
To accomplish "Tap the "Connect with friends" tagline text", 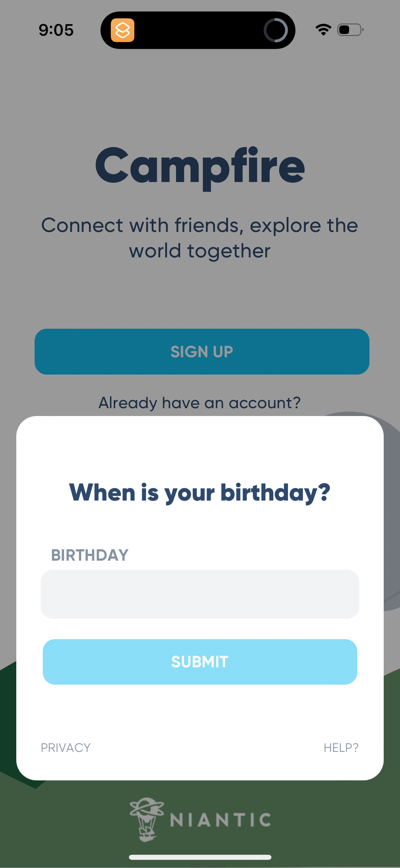I will [199, 238].
